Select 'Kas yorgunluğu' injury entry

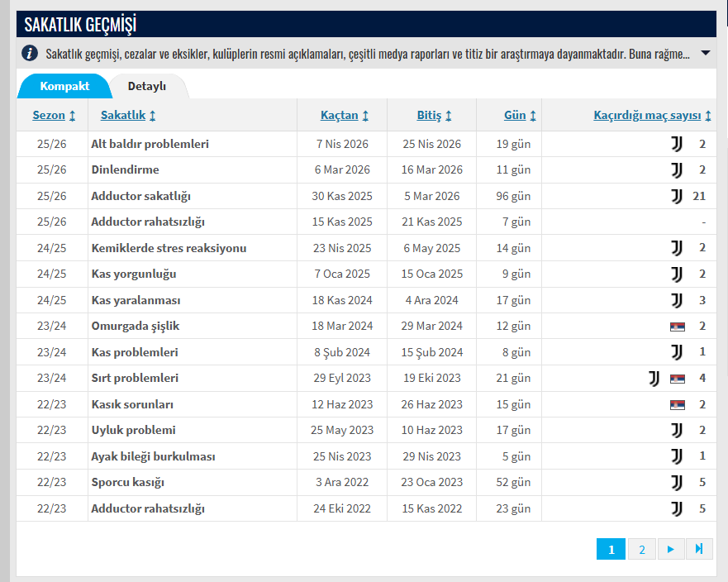[x=134, y=274]
